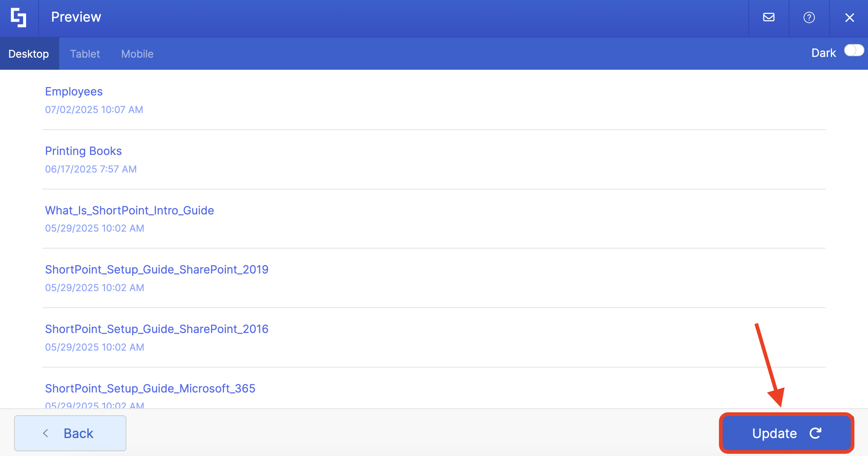Open ShortPoint_Setup_Guide_SharePoint_2019 link

(x=156, y=269)
